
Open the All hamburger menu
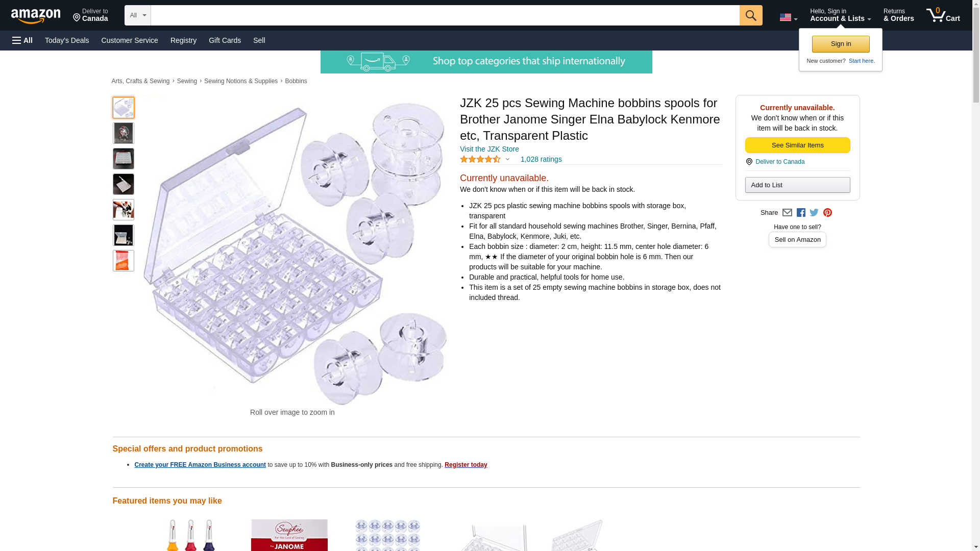pos(22,40)
